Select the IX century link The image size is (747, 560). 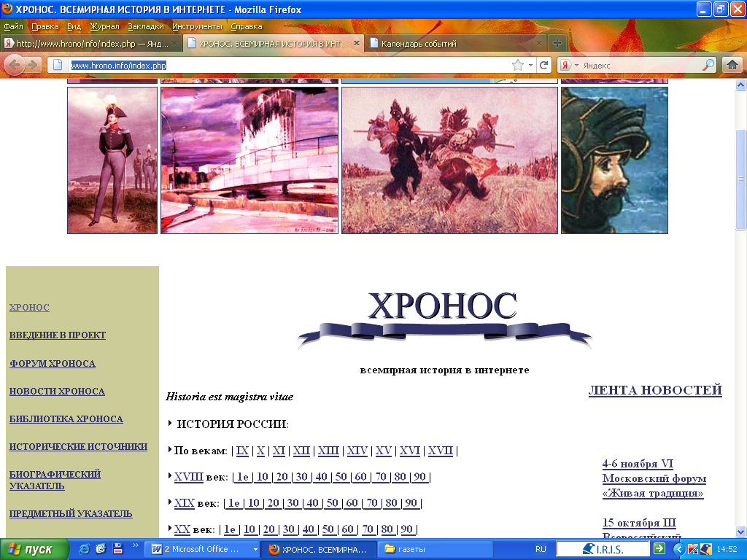click(x=242, y=451)
